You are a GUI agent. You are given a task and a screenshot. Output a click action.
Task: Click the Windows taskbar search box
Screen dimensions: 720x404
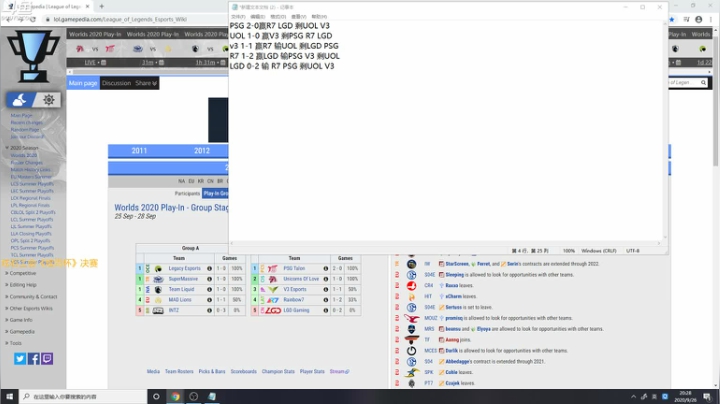pyautogui.click(x=83, y=396)
